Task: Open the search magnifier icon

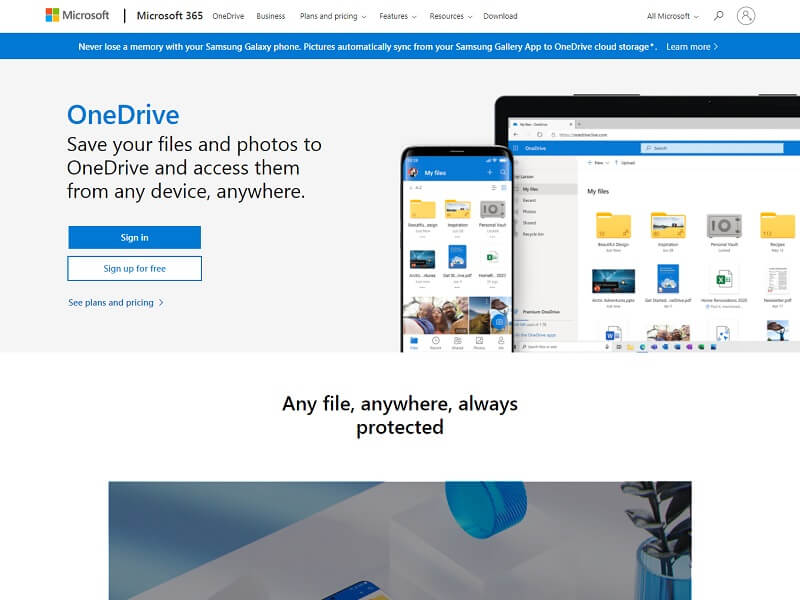Action: coord(718,16)
